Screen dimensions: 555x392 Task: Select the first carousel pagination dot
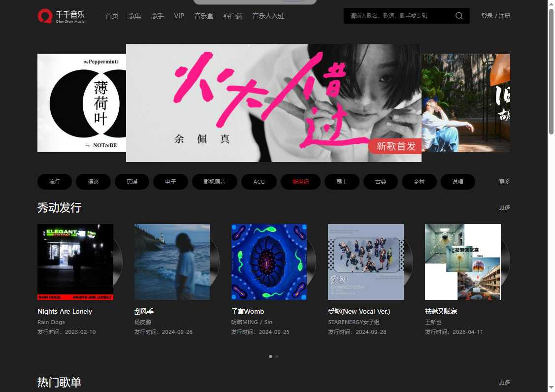pos(270,356)
